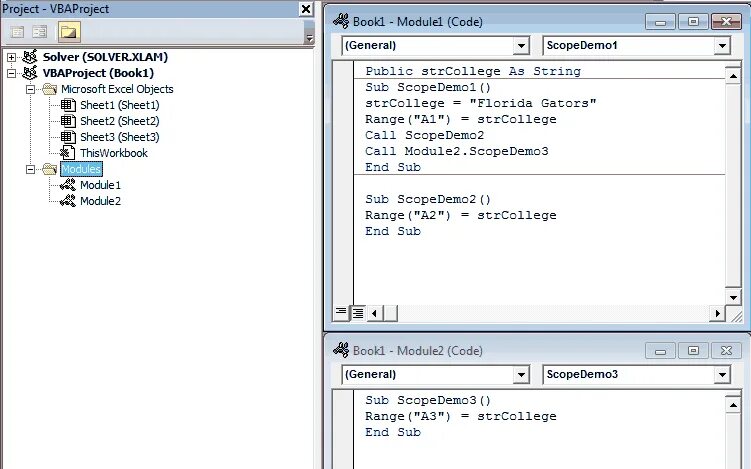Open the ScopeDemo3 procedure dropdown in Module2
The width and height of the screenshot is (751, 469).
click(722, 375)
